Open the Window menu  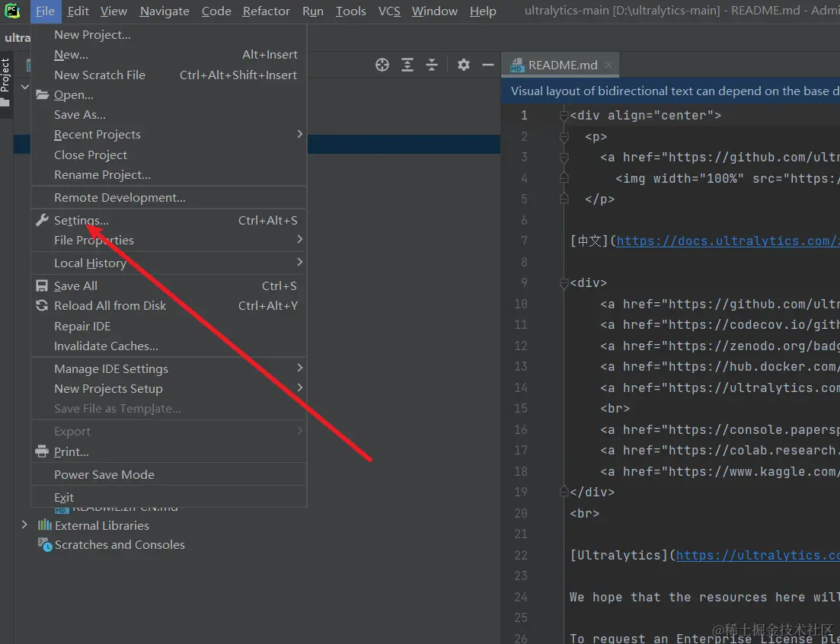tap(434, 11)
